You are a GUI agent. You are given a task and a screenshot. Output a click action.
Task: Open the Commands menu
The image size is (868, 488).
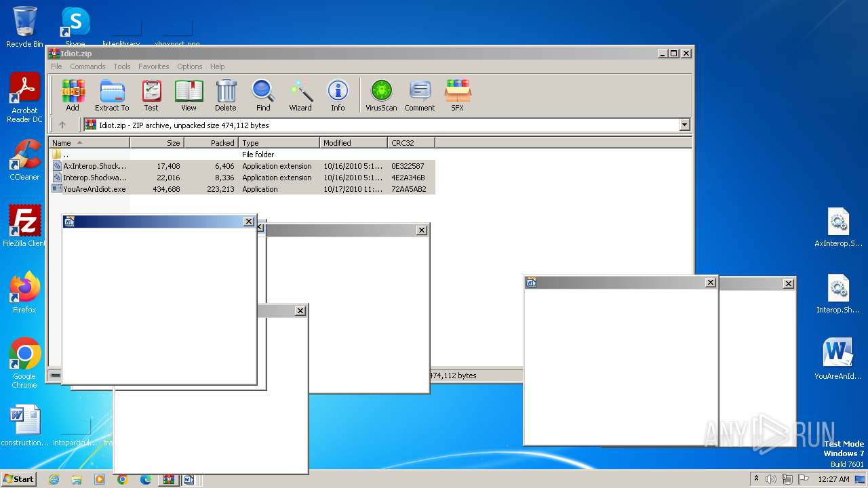(x=87, y=66)
